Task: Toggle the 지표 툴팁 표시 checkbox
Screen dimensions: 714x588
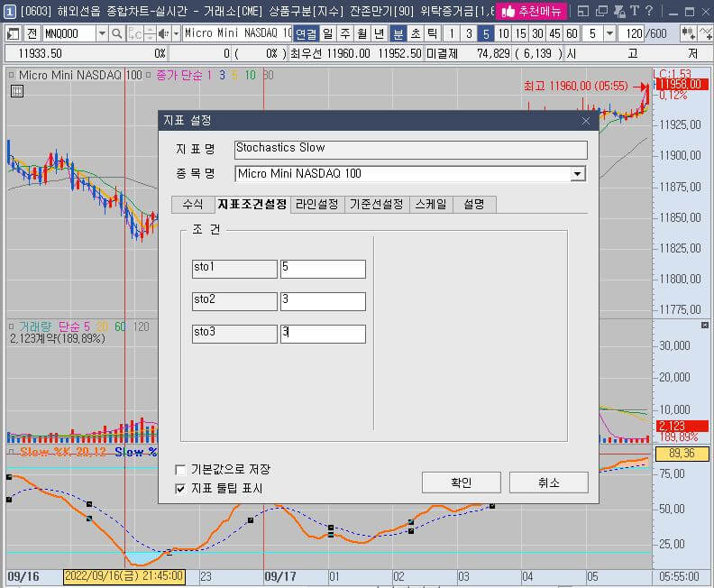Action: 180,488
